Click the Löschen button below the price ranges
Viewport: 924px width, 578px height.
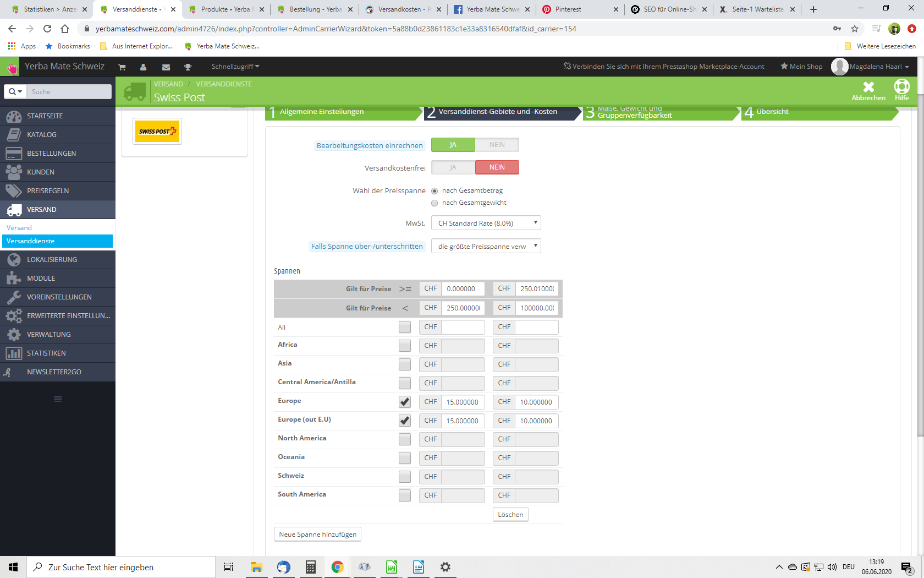(510, 515)
